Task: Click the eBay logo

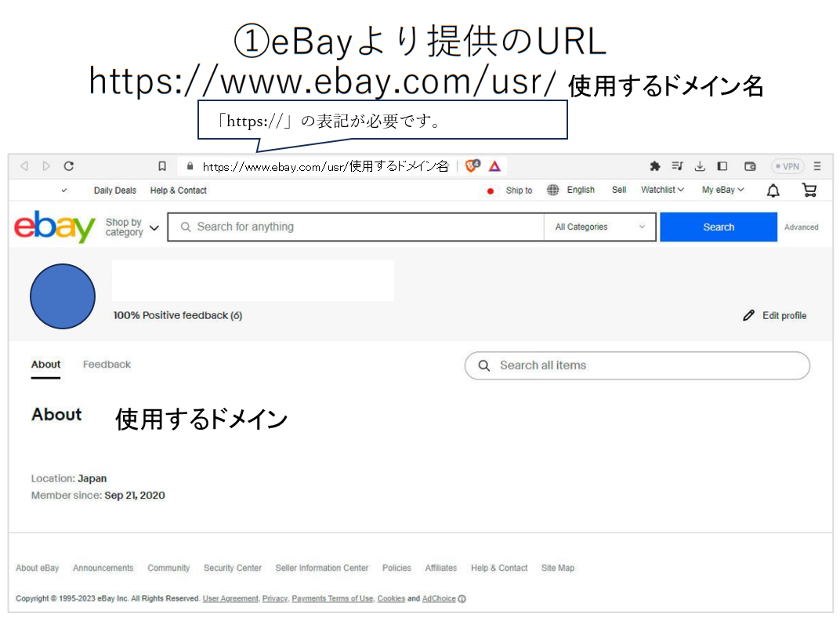Action: click(x=55, y=227)
